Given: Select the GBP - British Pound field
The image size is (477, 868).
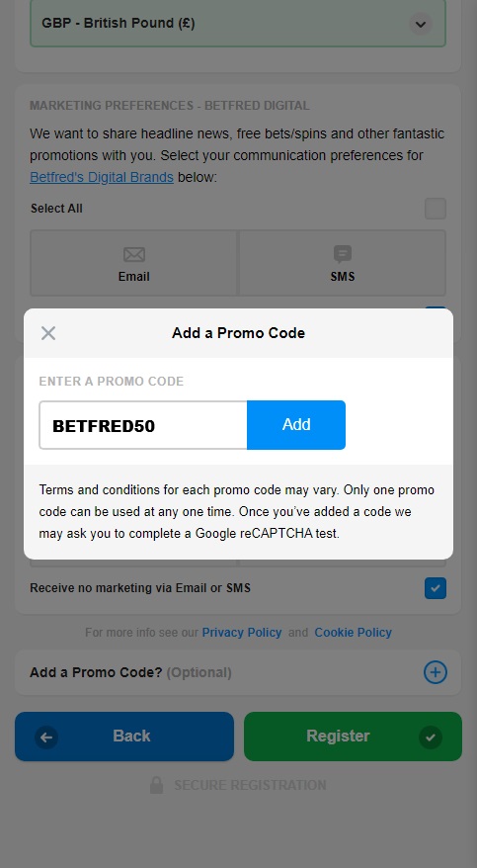Looking at the screenshot, I should click(x=238, y=24).
